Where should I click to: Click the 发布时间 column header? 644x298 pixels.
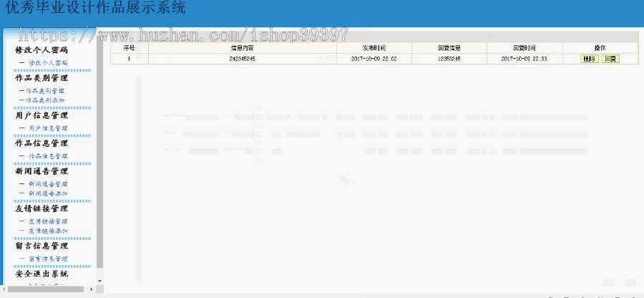374,48
